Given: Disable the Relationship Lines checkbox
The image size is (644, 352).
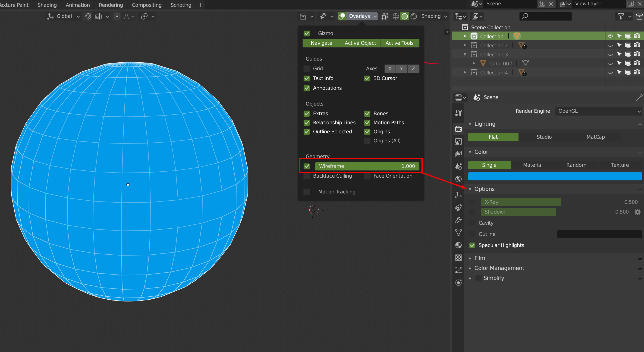Looking at the screenshot, I should tap(307, 123).
